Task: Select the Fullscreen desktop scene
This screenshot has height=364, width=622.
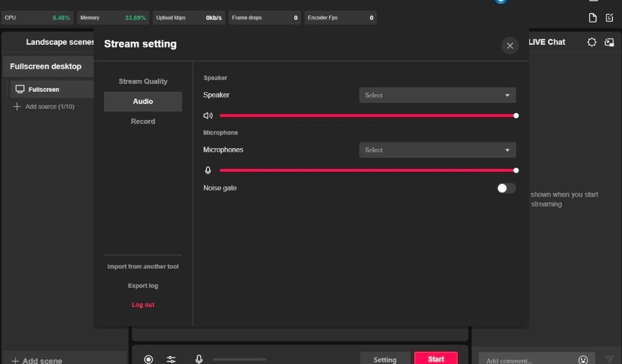Action: (x=49, y=67)
